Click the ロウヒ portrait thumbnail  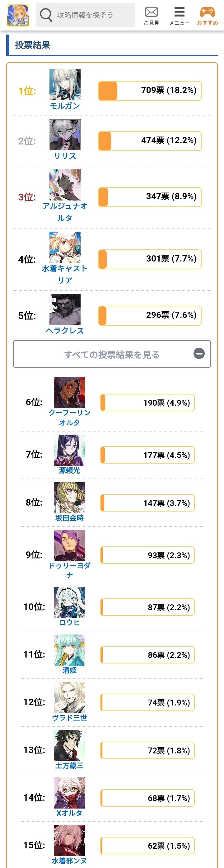(69, 602)
